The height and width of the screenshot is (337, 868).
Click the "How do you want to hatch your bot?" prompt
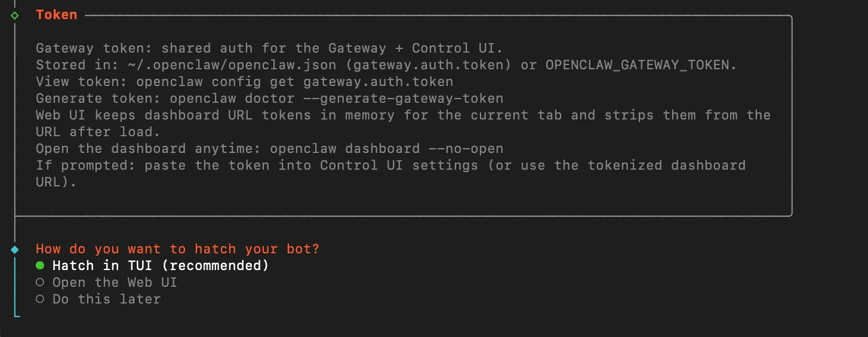coord(177,249)
